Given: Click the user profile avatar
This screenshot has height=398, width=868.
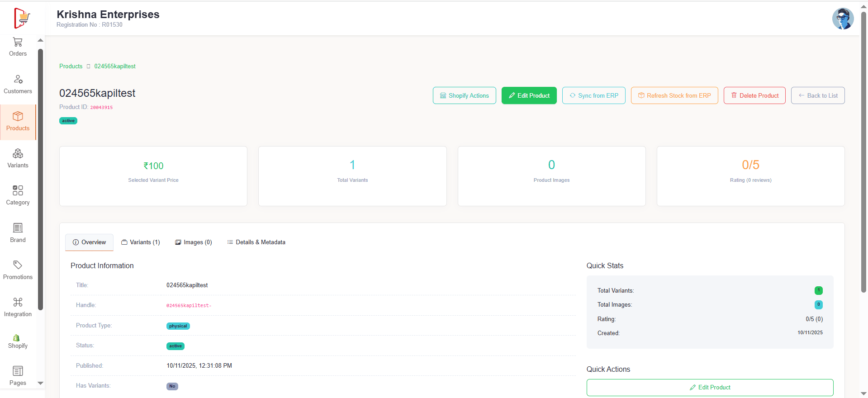Looking at the screenshot, I should tap(843, 19).
